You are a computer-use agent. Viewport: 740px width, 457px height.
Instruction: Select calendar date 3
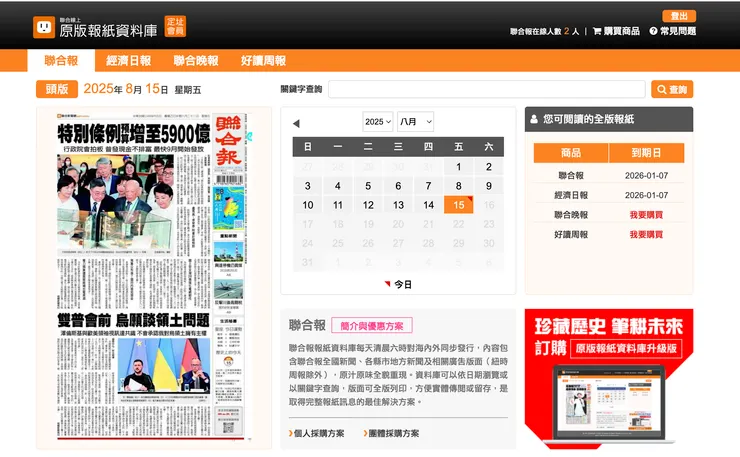308,186
